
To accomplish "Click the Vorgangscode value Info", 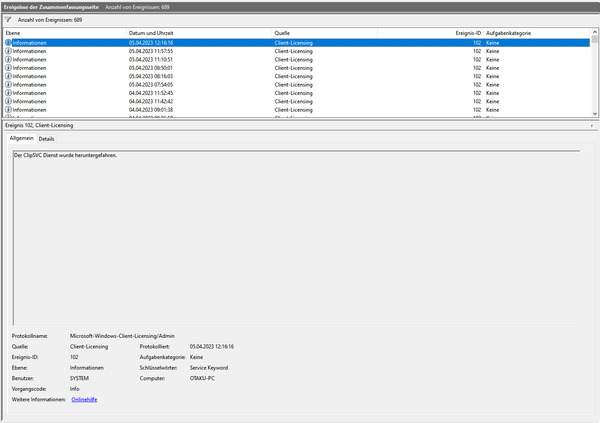I will point(75,389).
